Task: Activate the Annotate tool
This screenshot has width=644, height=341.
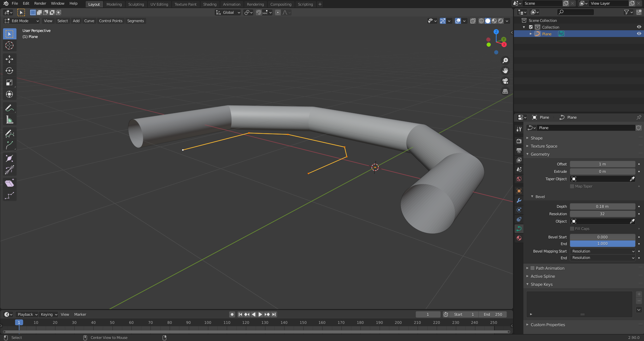Action: pyautogui.click(x=9, y=108)
